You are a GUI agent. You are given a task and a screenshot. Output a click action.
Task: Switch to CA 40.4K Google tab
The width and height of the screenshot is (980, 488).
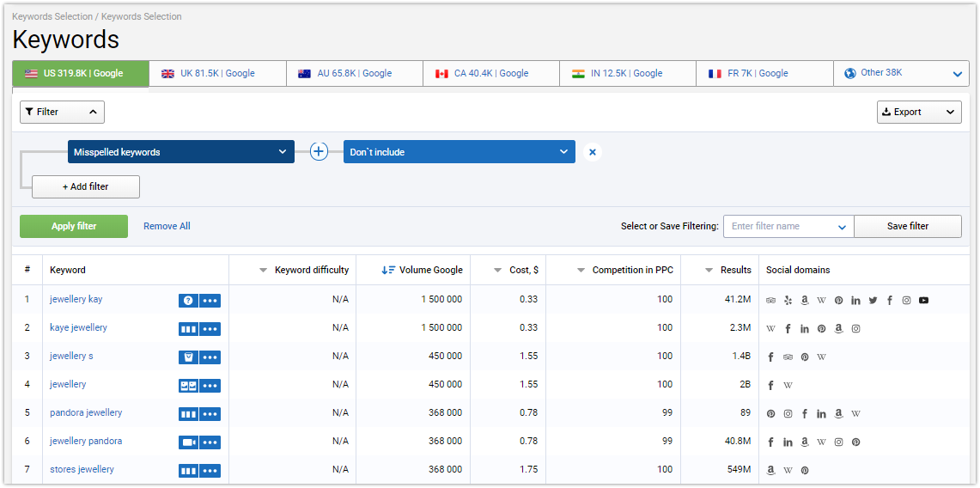[491, 73]
